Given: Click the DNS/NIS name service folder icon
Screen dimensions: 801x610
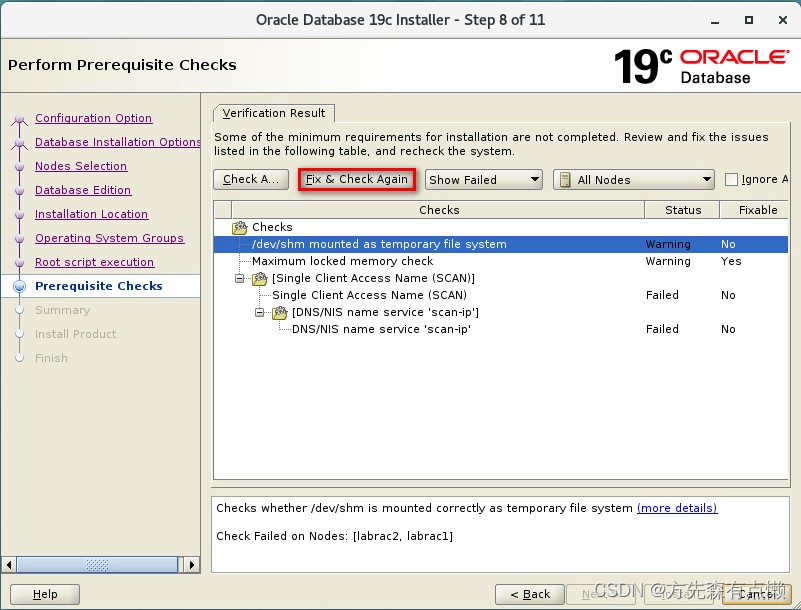Looking at the screenshot, I should 279,313.
